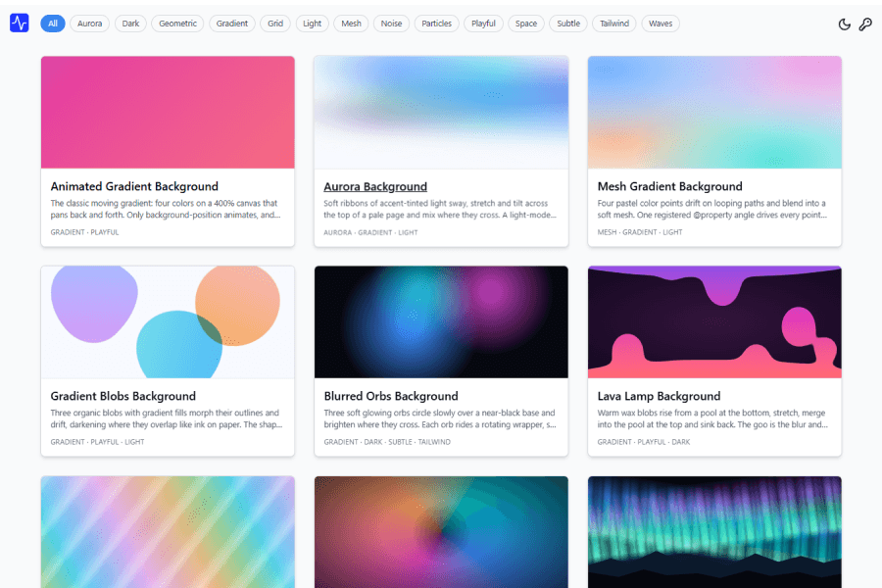This screenshot has height=588, width=882.
Task: Open the Mesh Gradient Background preview image
Action: coord(714,112)
